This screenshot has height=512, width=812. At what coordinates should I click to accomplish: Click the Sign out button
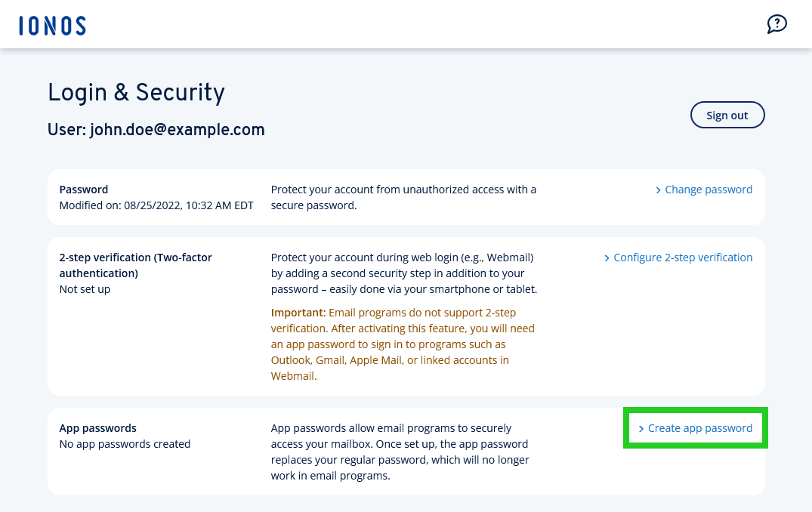pos(727,115)
